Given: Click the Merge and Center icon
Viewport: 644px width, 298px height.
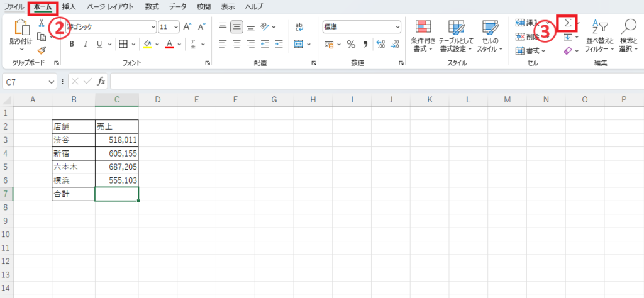Looking at the screenshot, I should coord(299,44).
